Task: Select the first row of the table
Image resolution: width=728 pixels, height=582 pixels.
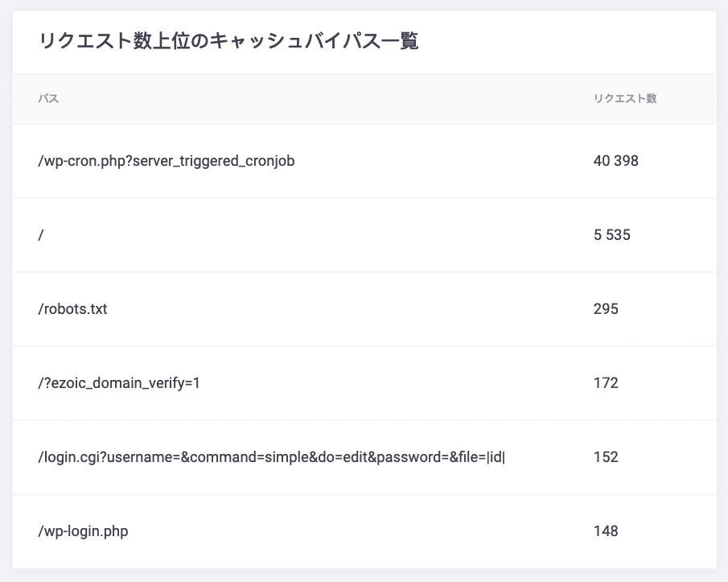Action: 364,161
